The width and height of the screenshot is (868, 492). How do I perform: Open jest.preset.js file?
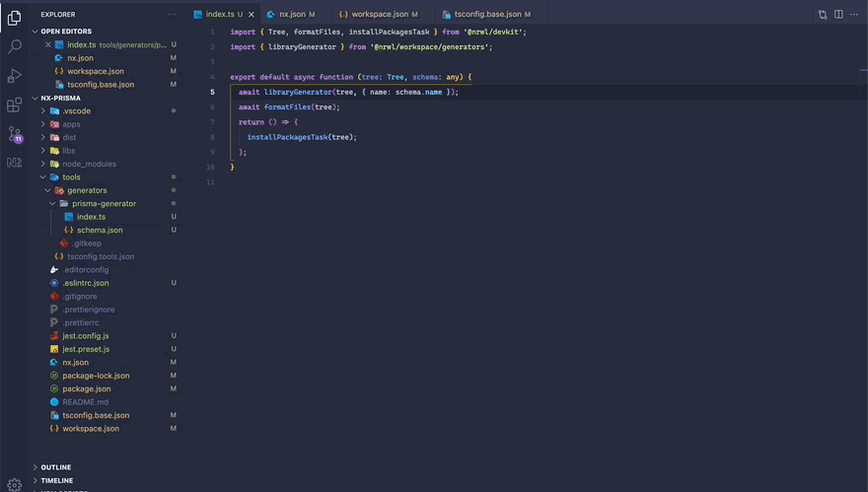(x=86, y=349)
